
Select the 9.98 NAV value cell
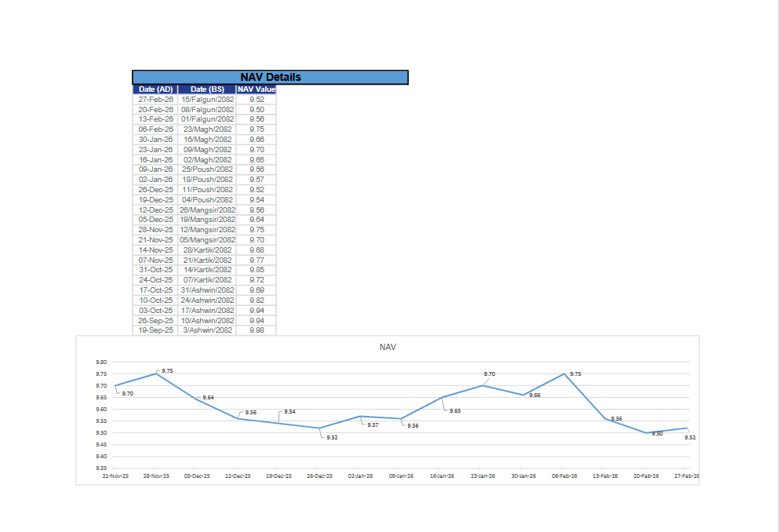coord(256,330)
